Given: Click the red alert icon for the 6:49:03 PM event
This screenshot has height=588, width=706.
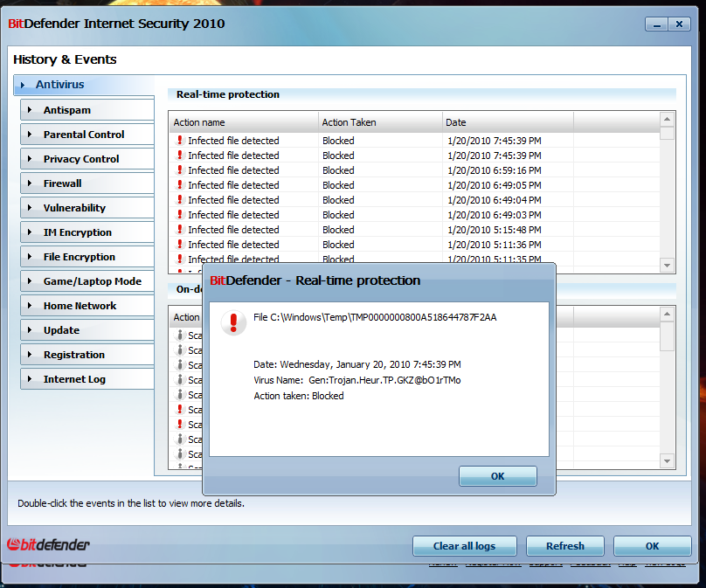Looking at the screenshot, I should (180, 214).
